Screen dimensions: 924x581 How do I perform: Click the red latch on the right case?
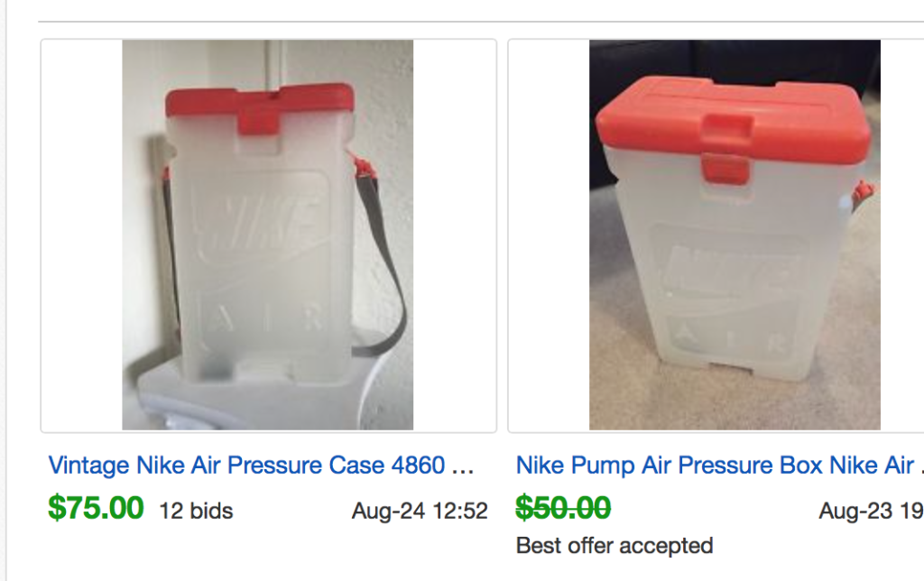pos(725,168)
